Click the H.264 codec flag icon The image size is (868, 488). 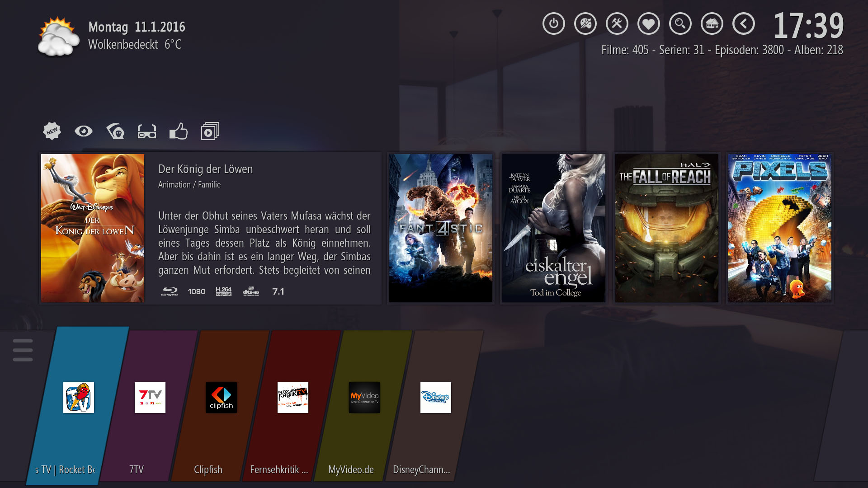[224, 291]
